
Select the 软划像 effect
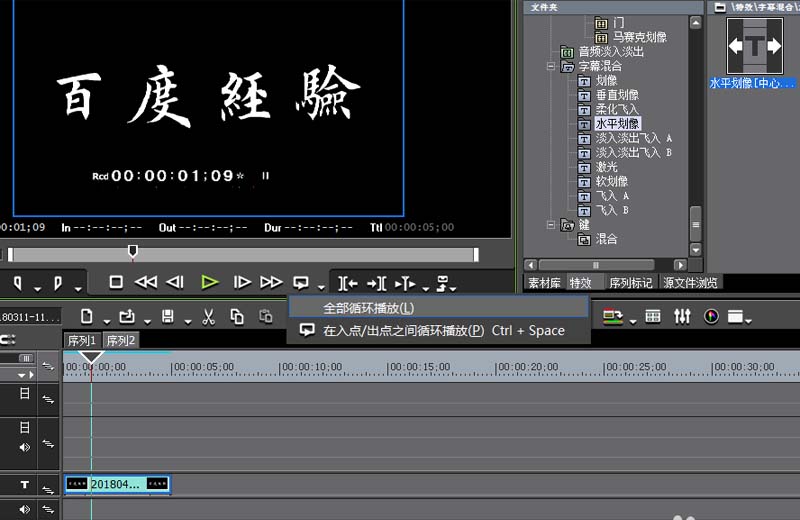click(612, 181)
